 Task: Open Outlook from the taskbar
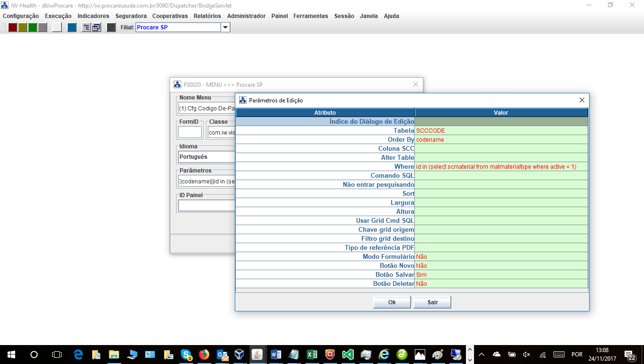coord(222,354)
